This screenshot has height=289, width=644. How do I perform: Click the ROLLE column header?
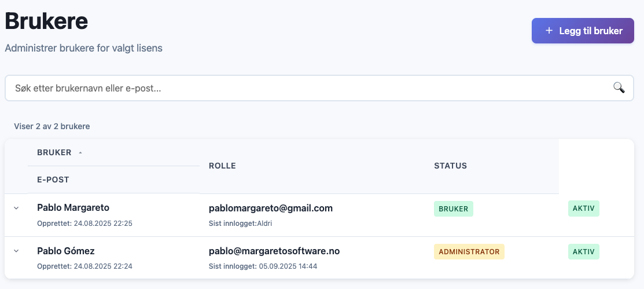click(x=222, y=166)
